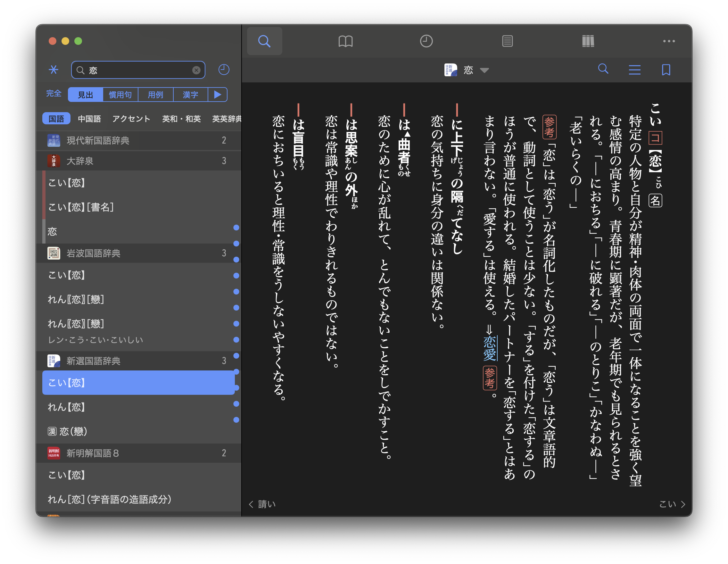
Task: Switch to the 中国語 category tab
Action: pos(89,119)
